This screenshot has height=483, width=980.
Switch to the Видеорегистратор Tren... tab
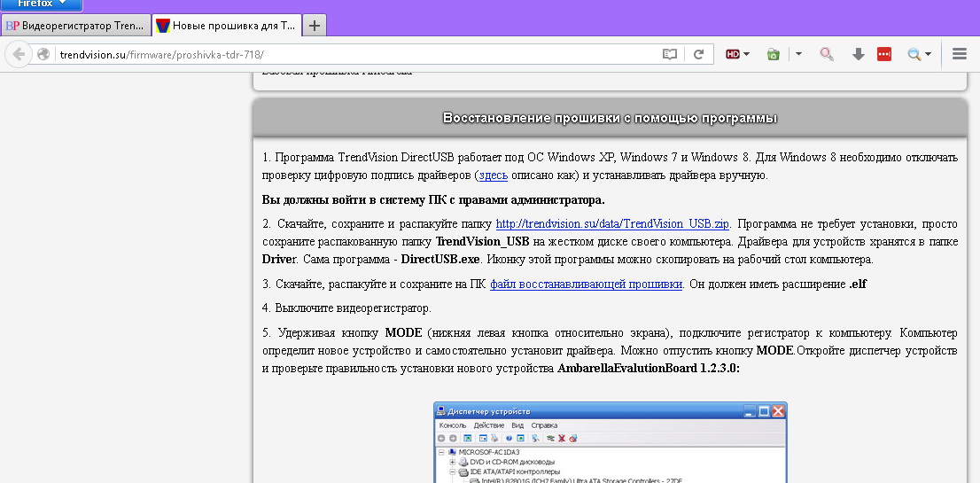(75, 25)
